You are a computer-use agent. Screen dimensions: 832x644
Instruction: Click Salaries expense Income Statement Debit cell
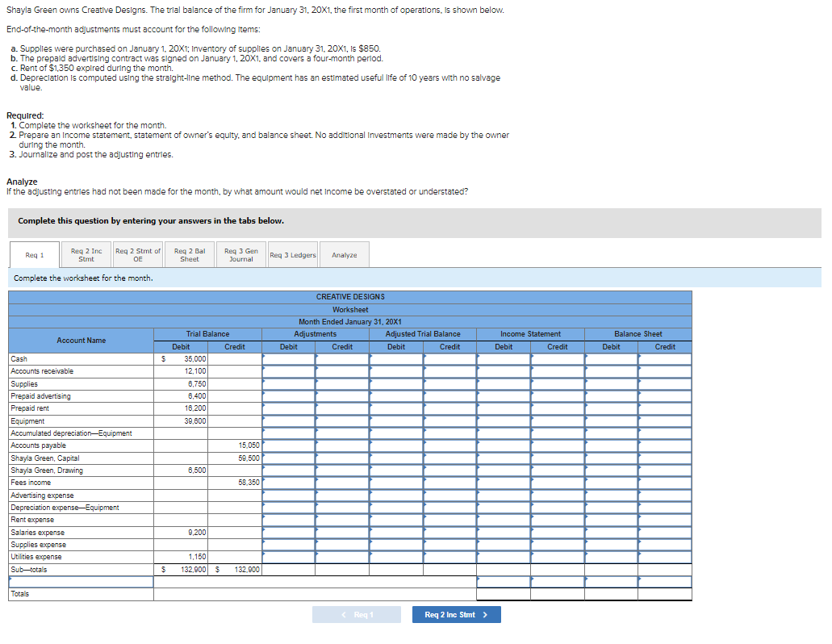504,532
